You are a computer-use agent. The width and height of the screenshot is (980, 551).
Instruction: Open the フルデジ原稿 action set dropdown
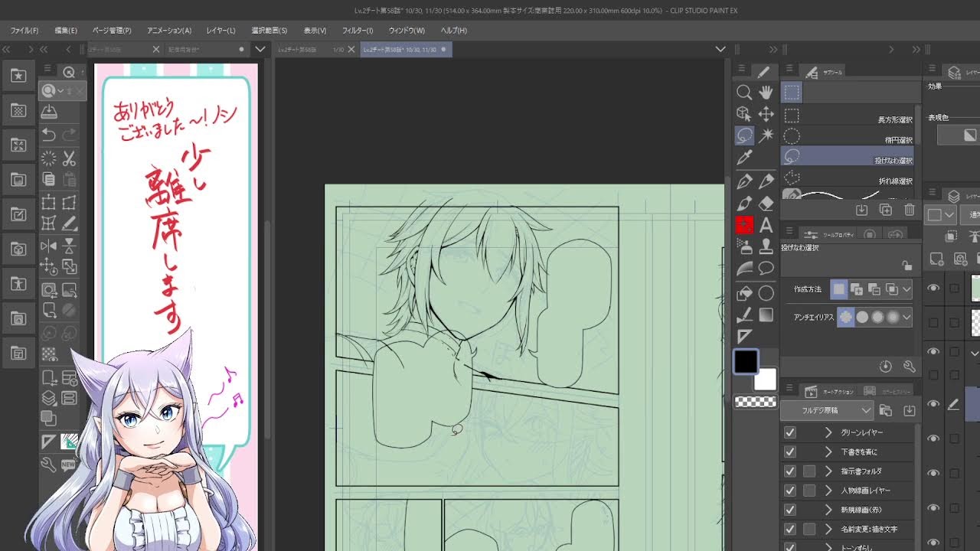pyautogui.click(x=866, y=410)
